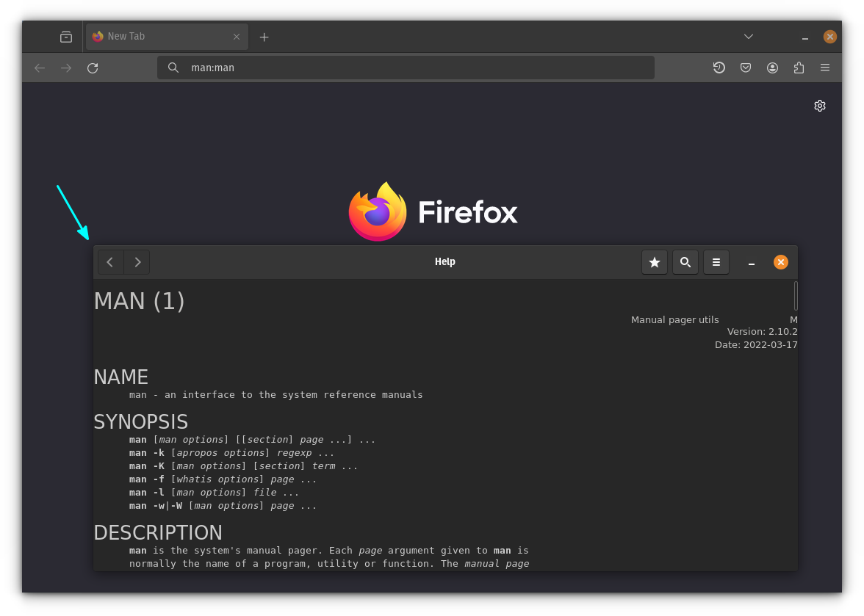Go forward a page in the Help window
Screen dimensions: 864x616
tap(137, 262)
